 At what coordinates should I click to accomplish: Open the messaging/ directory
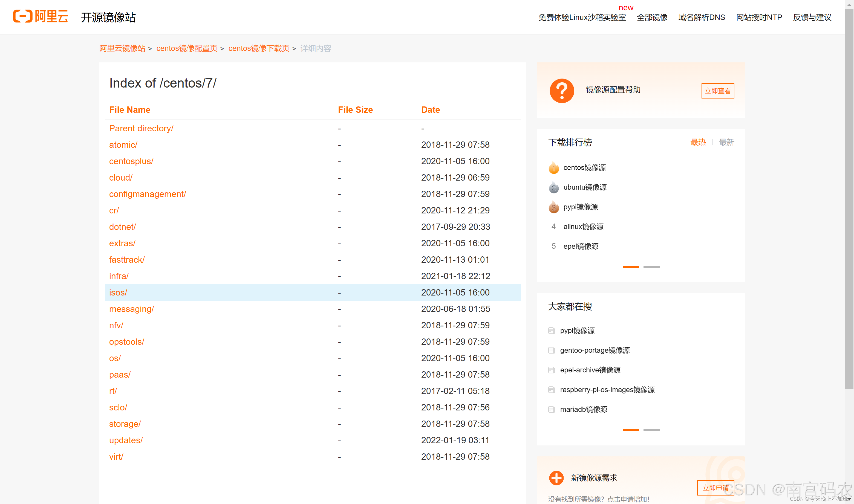(131, 309)
